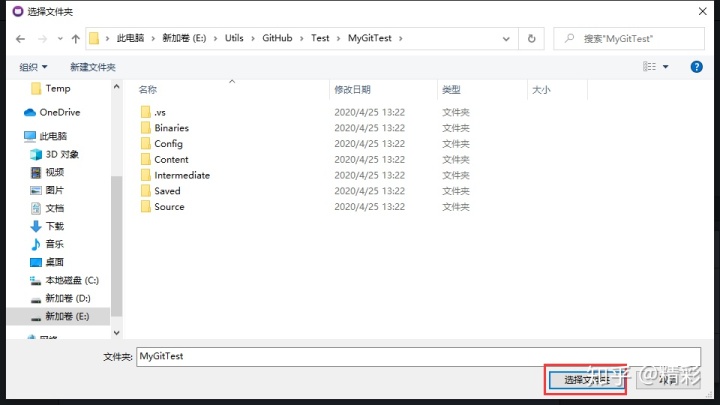The height and width of the screenshot is (405, 720).
Task: Click the 文件夹 name input field
Action: tap(418, 356)
